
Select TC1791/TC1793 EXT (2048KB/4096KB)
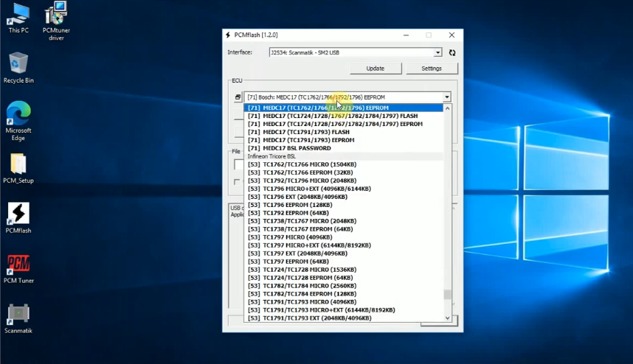(x=343, y=318)
